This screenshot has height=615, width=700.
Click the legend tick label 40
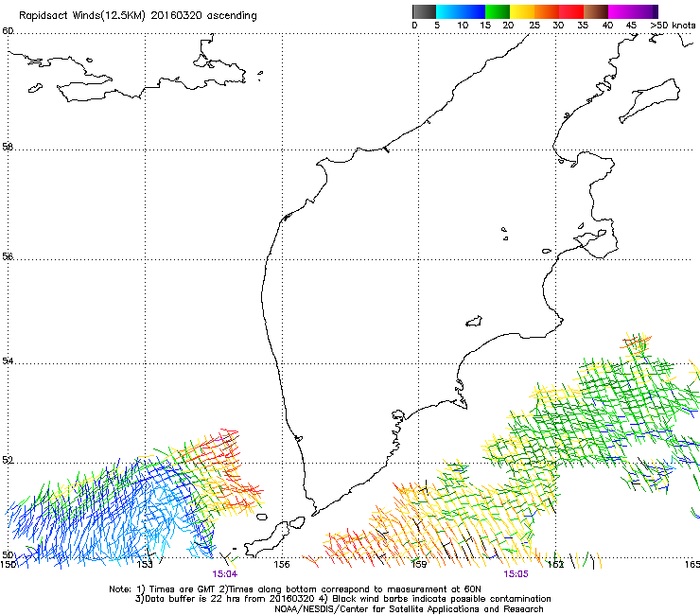[x=607, y=26]
